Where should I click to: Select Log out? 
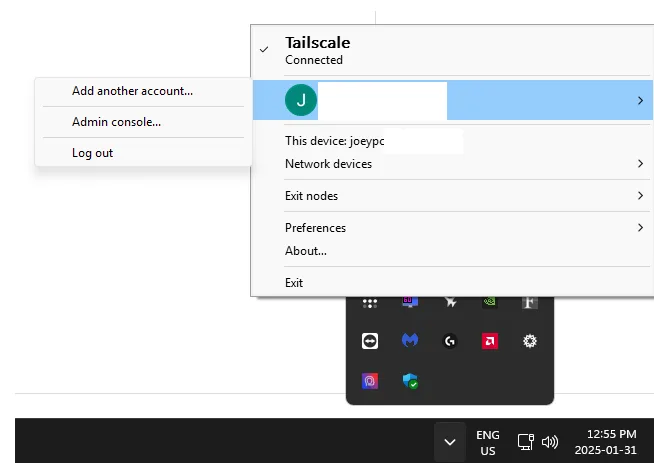coord(143,153)
